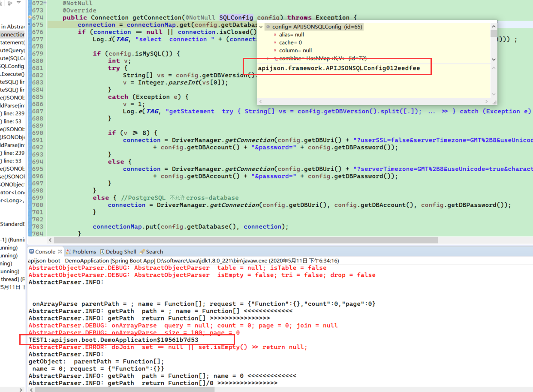Screen dimensions: 533x392
Task: Click the variable tree scrollbar down arrow
Action: [x=494, y=60]
